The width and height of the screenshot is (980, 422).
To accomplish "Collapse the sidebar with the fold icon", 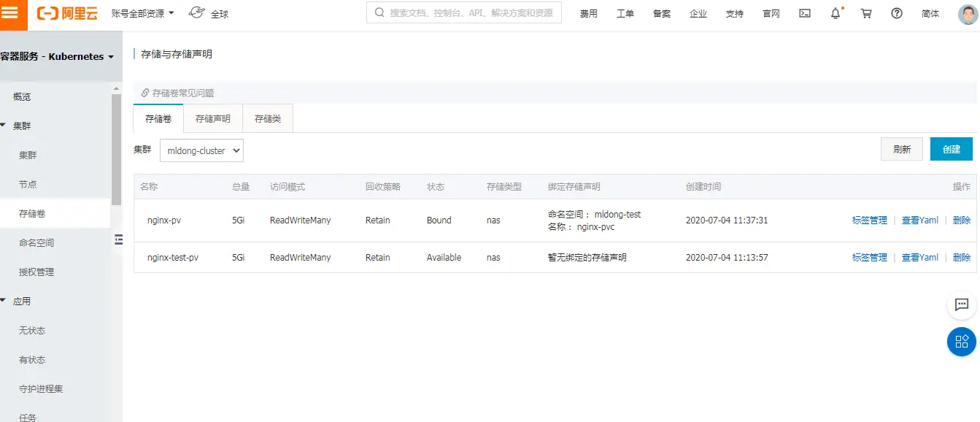I will tap(119, 239).
